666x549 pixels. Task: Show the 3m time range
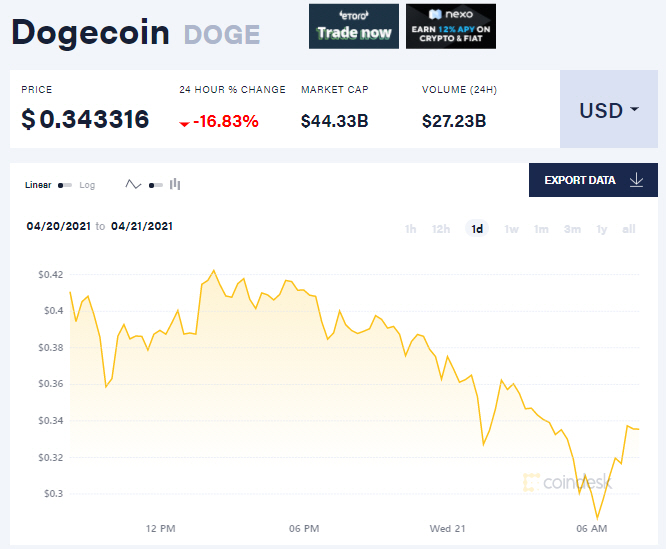pos(571,229)
